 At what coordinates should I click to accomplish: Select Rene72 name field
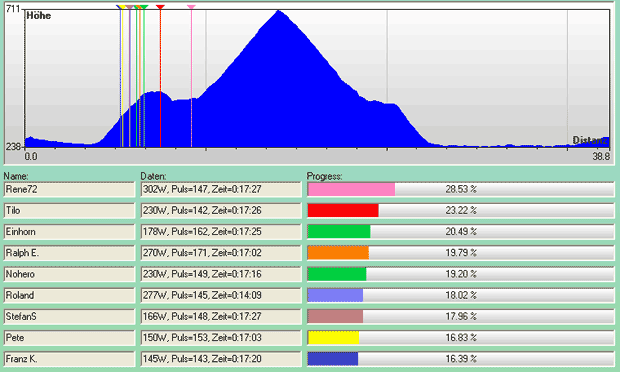[70, 189]
